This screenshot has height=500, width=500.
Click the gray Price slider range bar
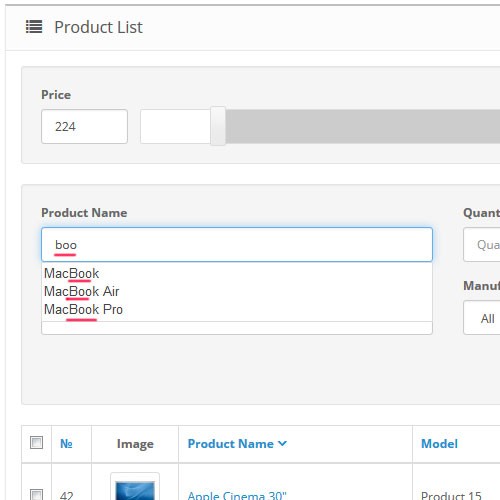(x=363, y=126)
